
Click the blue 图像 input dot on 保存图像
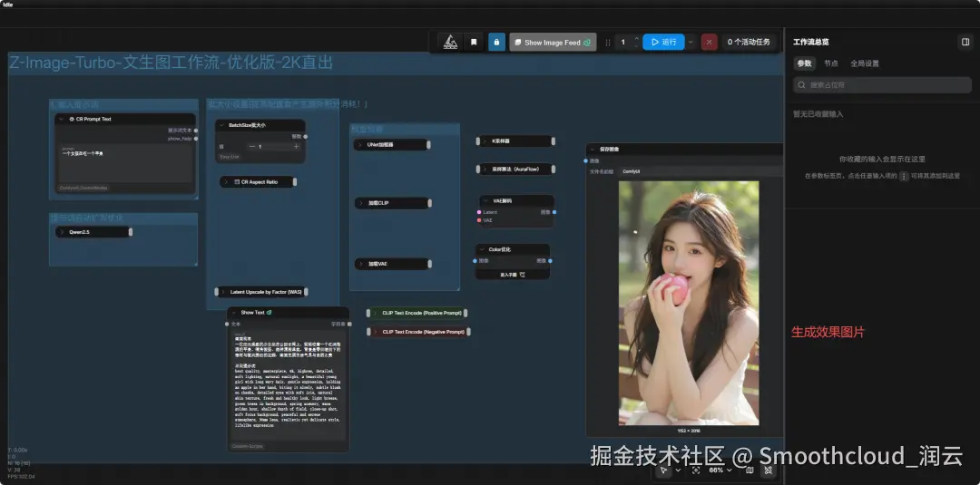585,160
